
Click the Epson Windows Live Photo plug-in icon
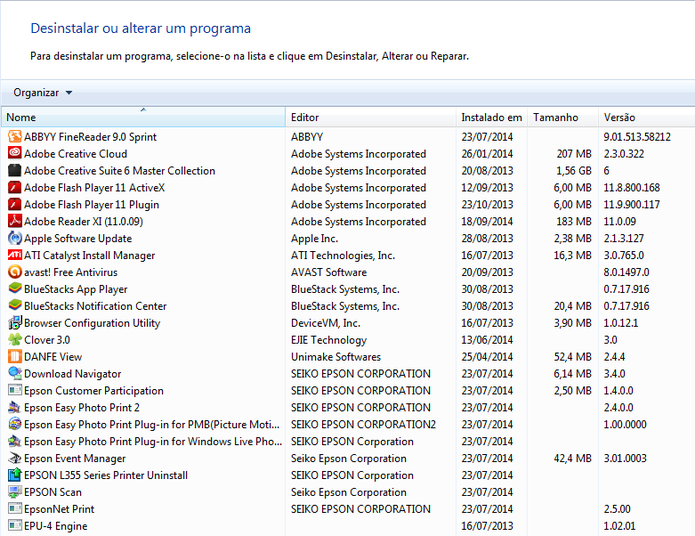click(15, 441)
